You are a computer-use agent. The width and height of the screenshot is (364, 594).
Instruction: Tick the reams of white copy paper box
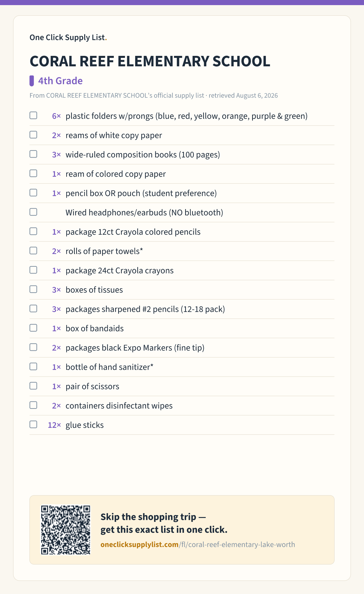coord(33,135)
